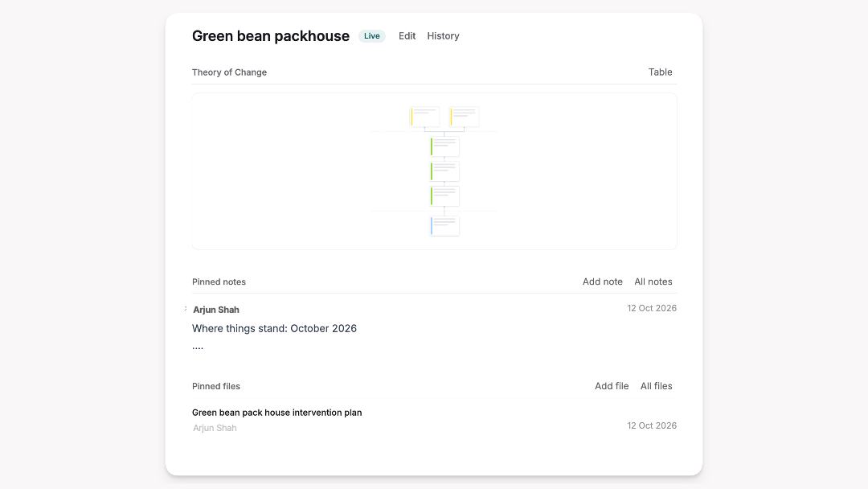Switch Theory of Change to Table view
868x489 pixels.
click(x=660, y=72)
